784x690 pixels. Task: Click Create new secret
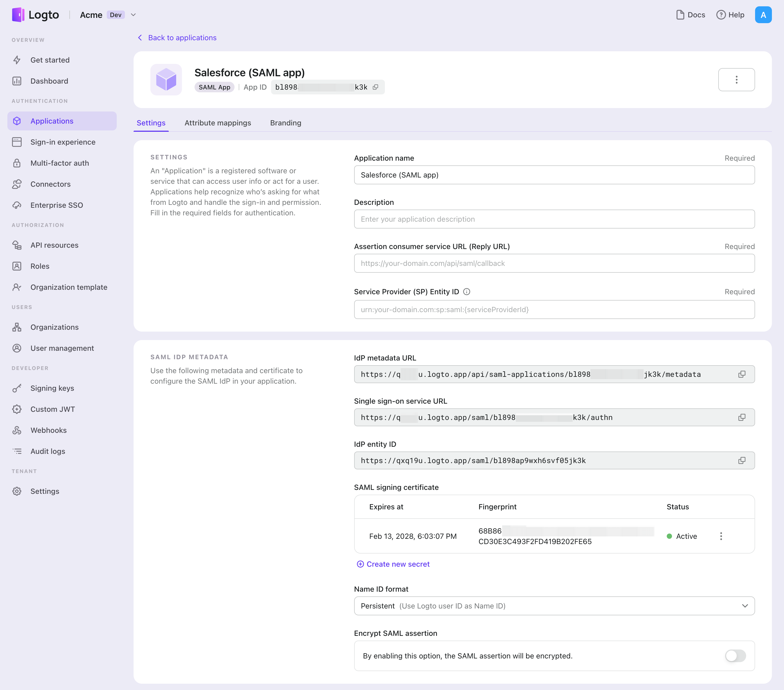coord(393,564)
